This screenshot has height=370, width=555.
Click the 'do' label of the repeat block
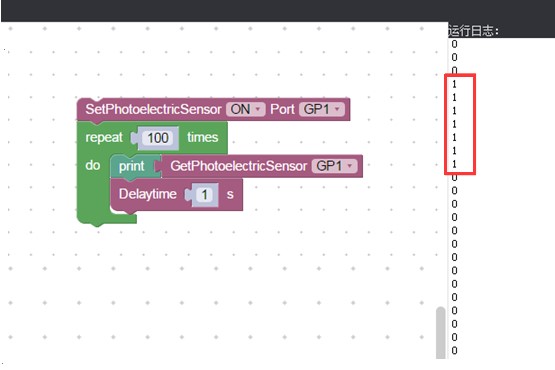point(93,165)
